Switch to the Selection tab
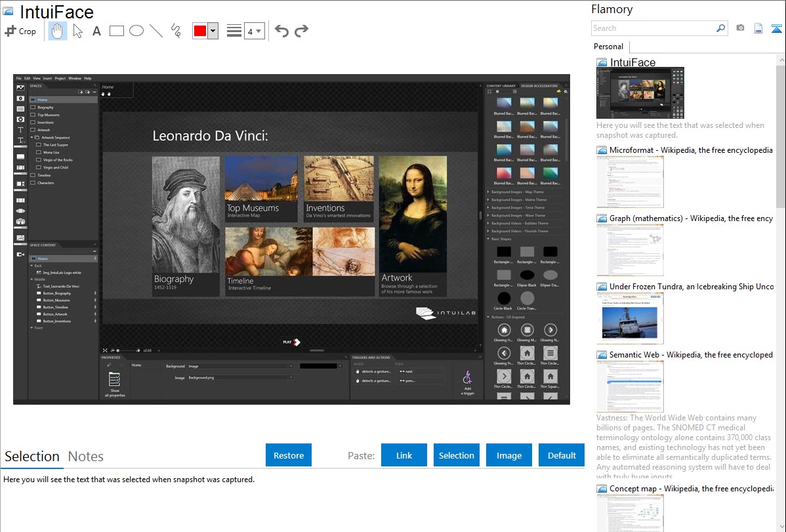 tap(32, 457)
